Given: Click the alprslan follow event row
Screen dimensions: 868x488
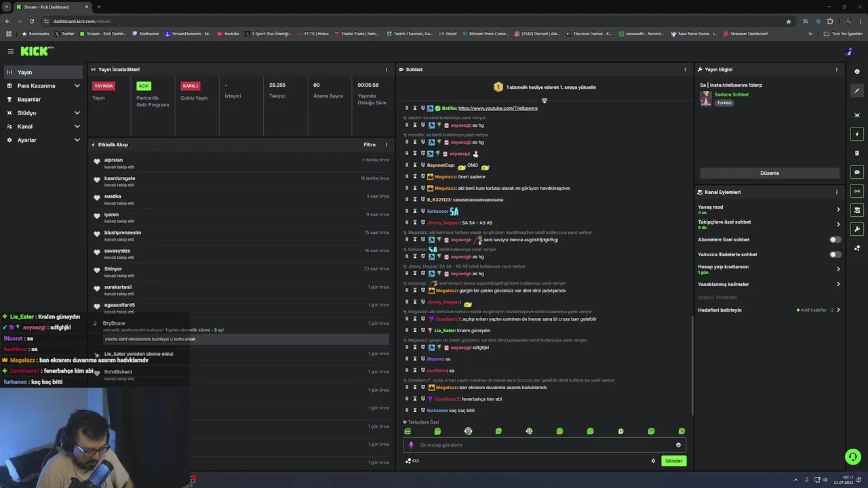Looking at the screenshot, I should point(241,163).
